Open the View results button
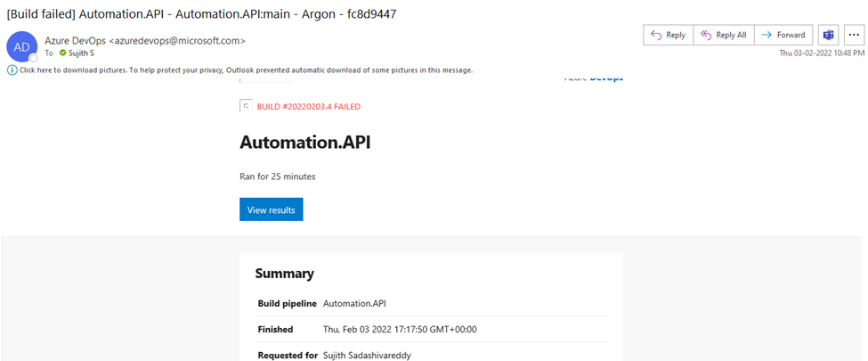This screenshot has width=868, height=361. pos(272,209)
